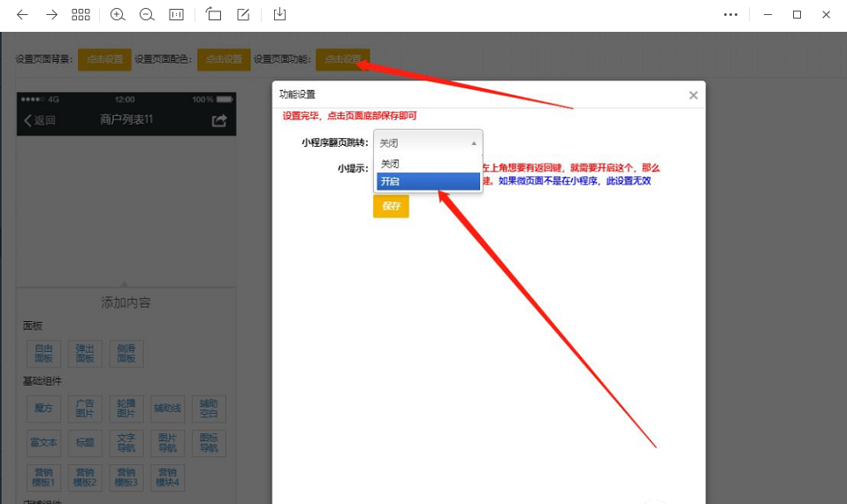Click the share icon in phone preview header

(219, 120)
